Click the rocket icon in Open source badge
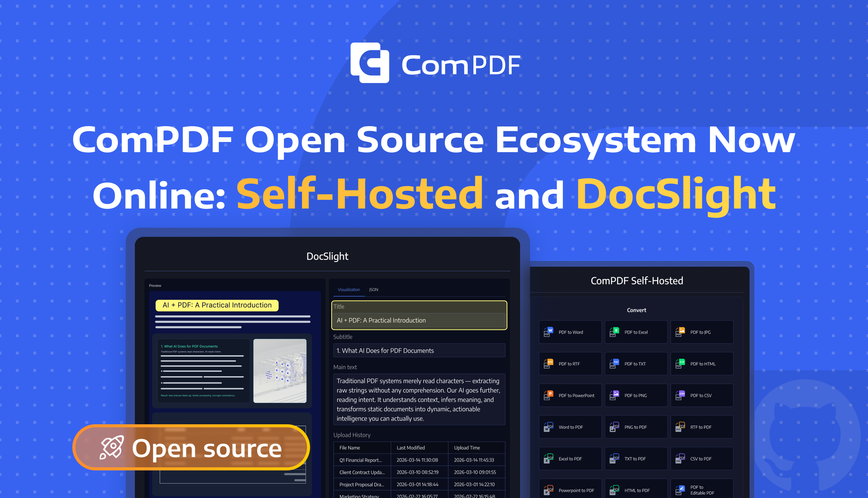Image resolution: width=868 pixels, height=498 pixels. (x=112, y=447)
